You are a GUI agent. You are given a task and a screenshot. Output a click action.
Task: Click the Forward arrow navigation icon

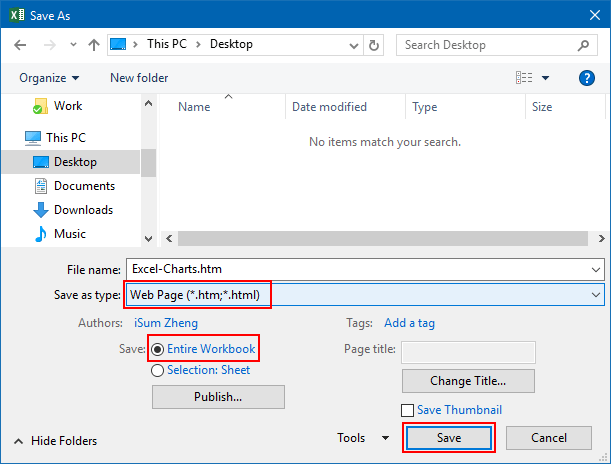point(49,45)
